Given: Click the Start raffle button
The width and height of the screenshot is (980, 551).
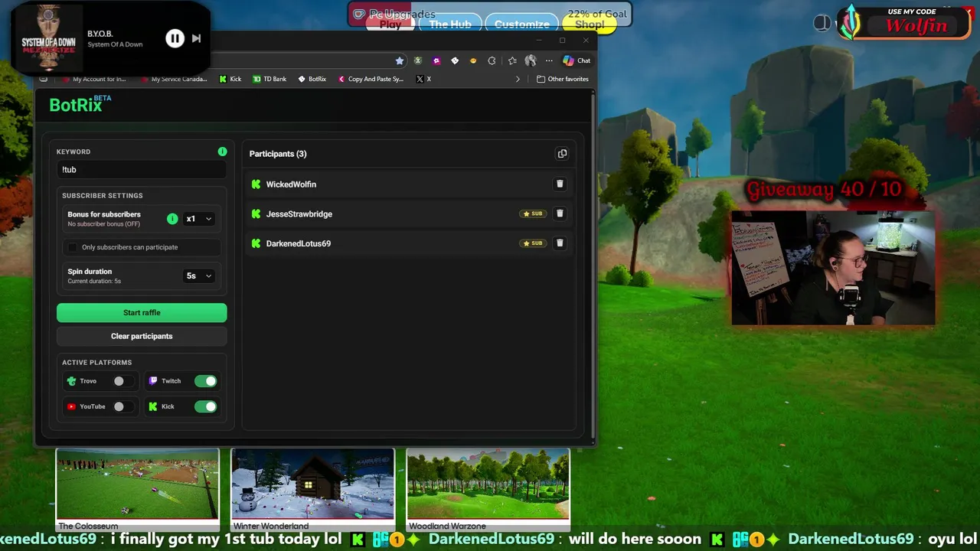Looking at the screenshot, I should 142,312.
